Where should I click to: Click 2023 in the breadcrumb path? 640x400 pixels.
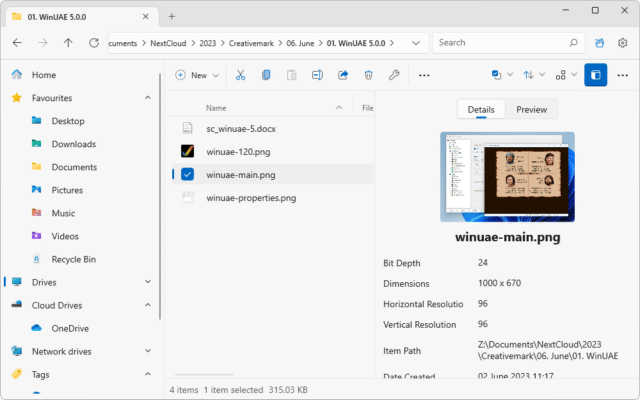coord(208,43)
